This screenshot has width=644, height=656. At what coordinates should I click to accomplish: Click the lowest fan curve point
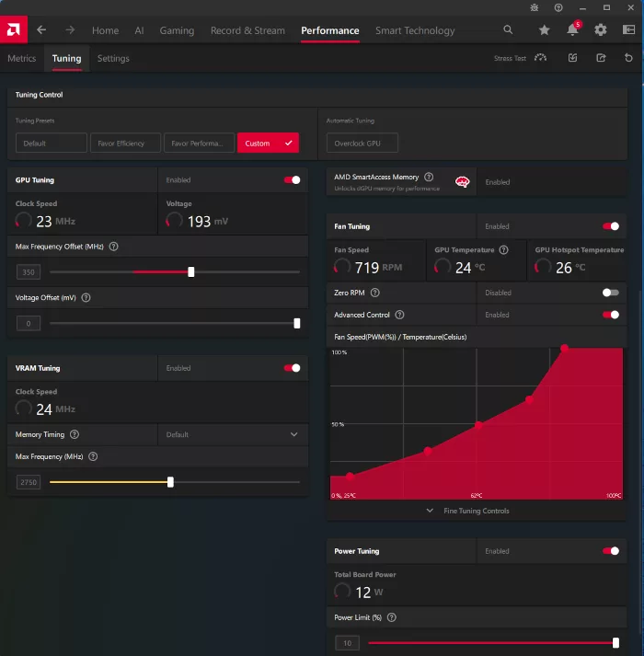pyautogui.click(x=350, y=476)
